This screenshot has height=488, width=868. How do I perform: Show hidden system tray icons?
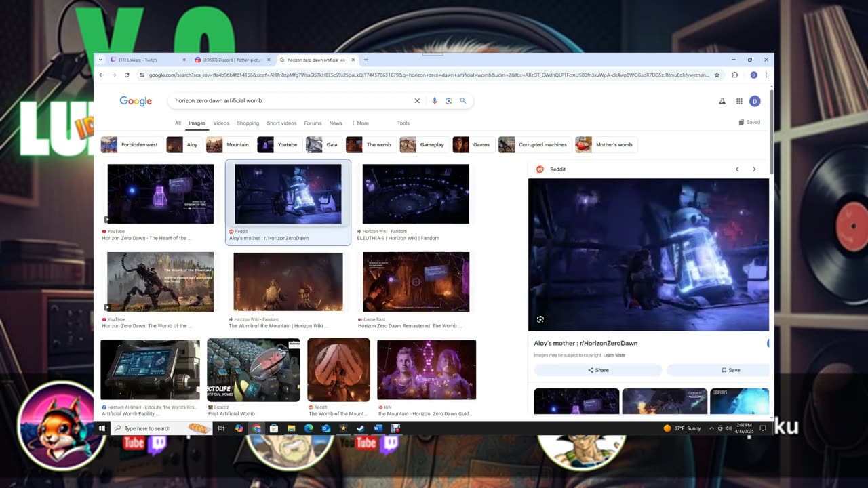click(711, 428)
